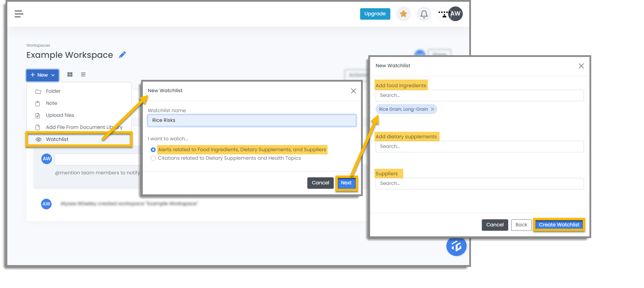This screenshot has width=644, height=288.
Task: Expand the New dropdown button
Action: tap(43, 75)
